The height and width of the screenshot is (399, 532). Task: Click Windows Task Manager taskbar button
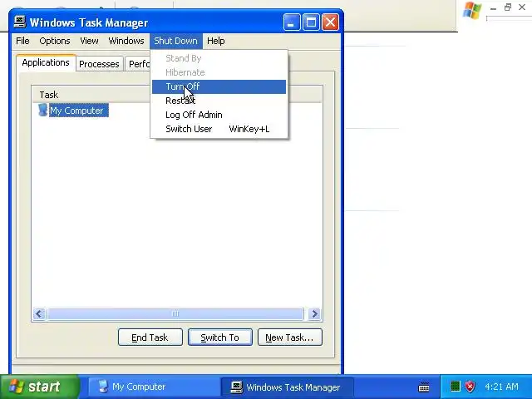[287, 387]
